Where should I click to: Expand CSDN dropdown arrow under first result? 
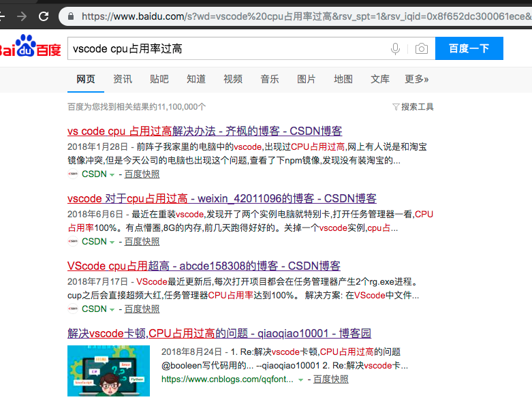pos(112,175)
